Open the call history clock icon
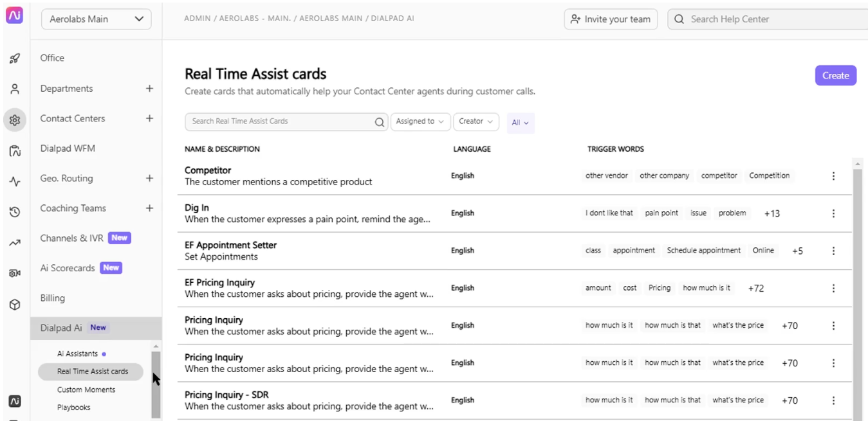Screen dimensions: 868x421 (x=15, y=212)
